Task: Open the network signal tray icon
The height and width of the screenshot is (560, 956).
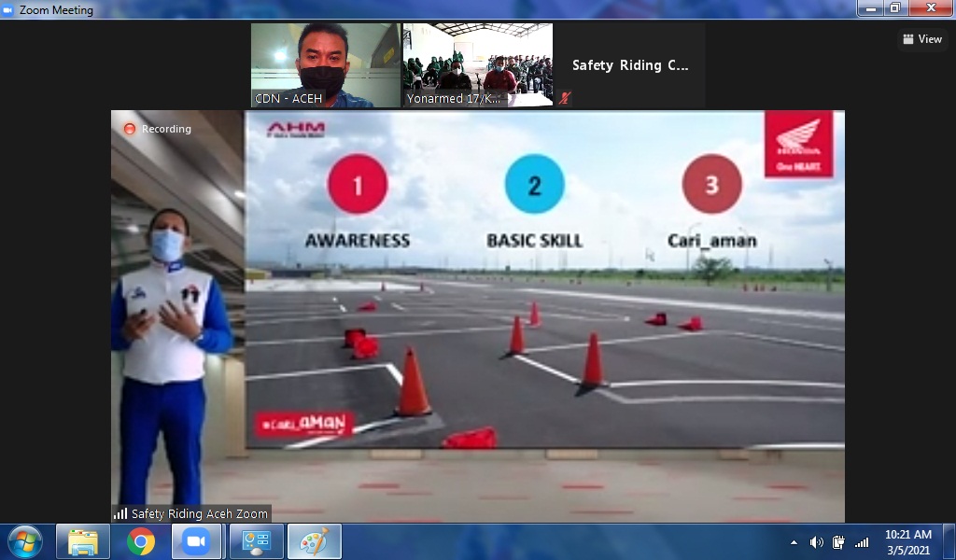Action: (x=862, y=542)
